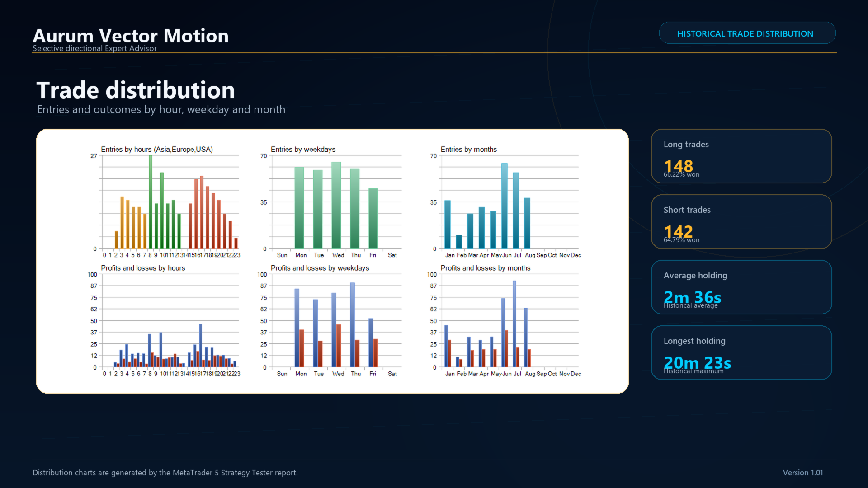Click the Profits and losses by months title
This screenshot has width=868, height=488.
(x=486, y=268)
